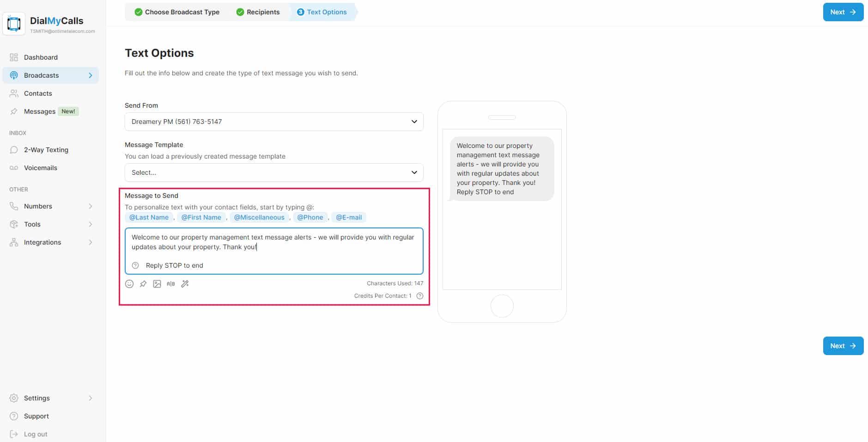Open the Message Template select dropdown
The image size is (868, 442).
pyautogui.click(x=273, y=172)
